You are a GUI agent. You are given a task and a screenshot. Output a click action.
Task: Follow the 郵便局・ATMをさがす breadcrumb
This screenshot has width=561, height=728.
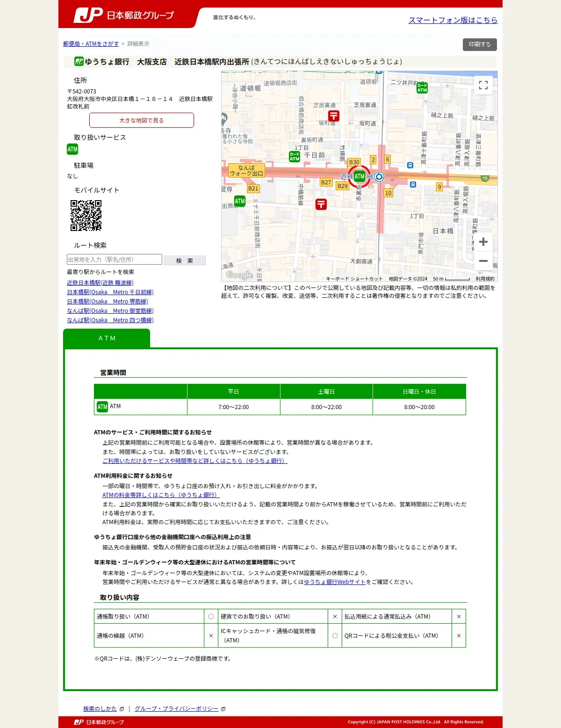point(91,44)
